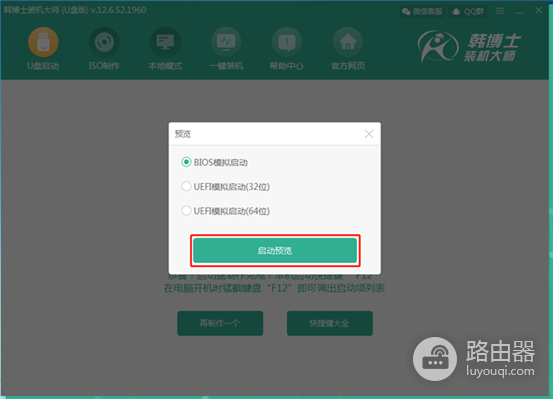The width and height of the screenshot is (553, 399).
Task: Click the 再制作一个 button
Action: pyautogui.click(x=220, y=323)
